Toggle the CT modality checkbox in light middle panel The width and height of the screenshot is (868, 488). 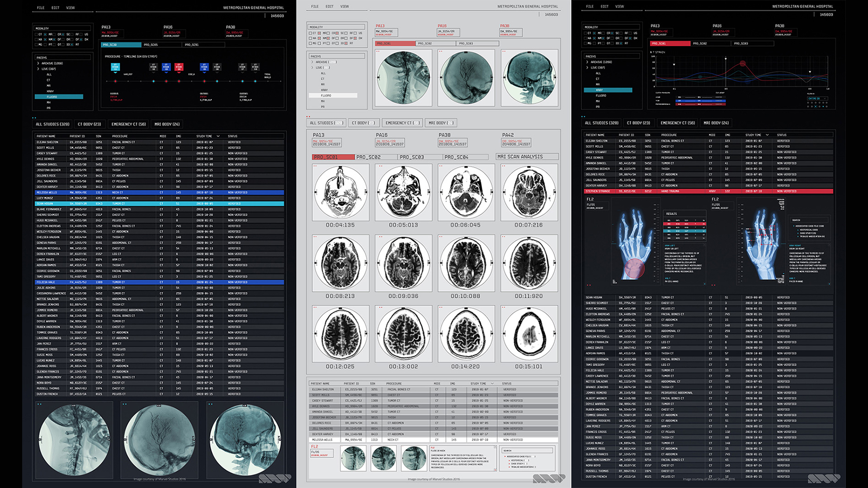(x=310, y=33)
